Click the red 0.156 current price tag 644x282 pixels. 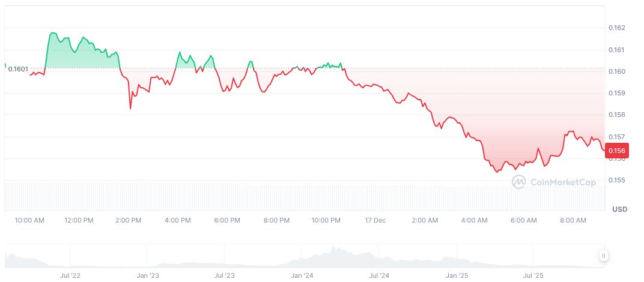[x=616, y=151]
